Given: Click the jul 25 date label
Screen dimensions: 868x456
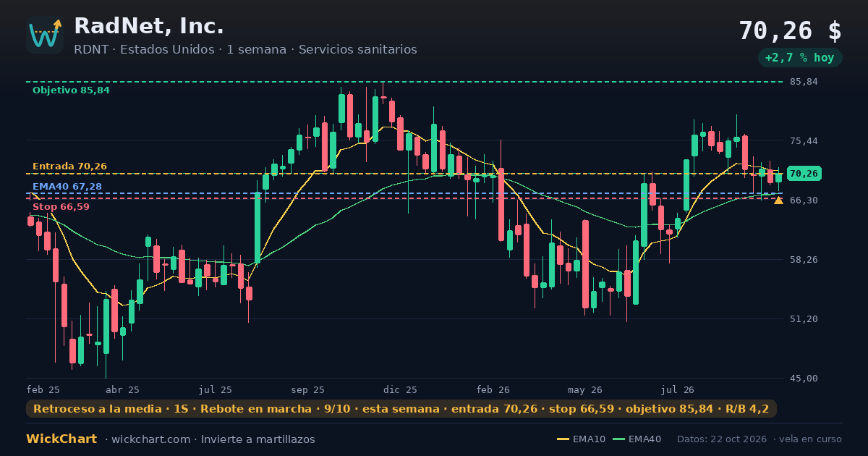Looking at the screenshot, I should coord(216,389).
